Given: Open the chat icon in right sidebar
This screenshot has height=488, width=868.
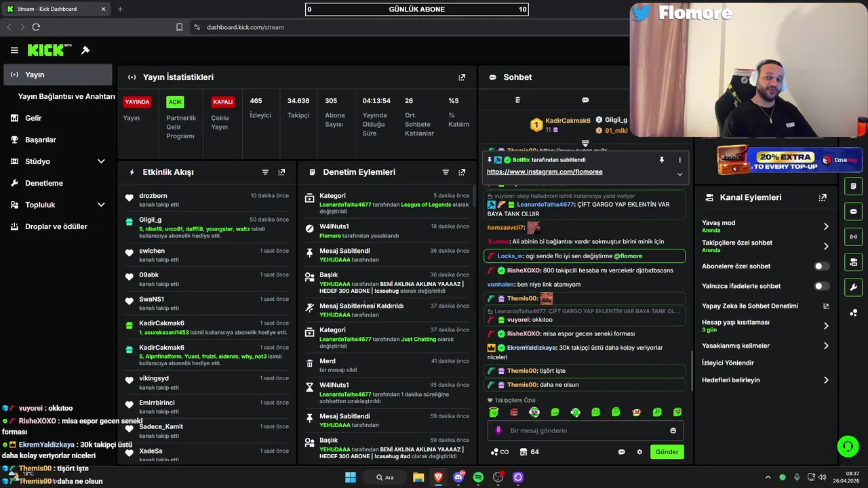Looking at the screenshot, I should (x=853, y=211).
